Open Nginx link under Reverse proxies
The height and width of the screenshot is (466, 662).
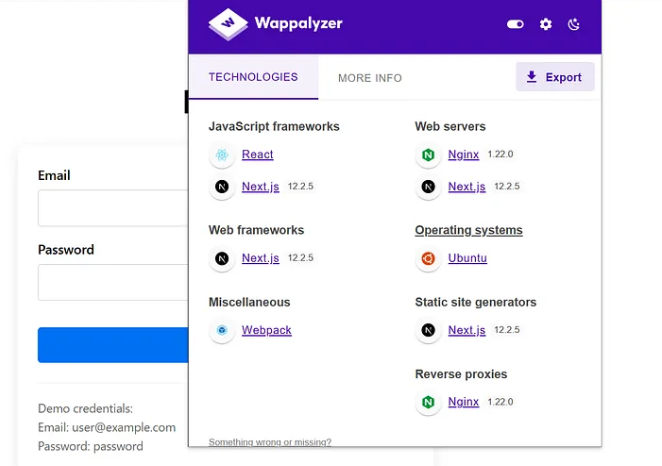click(x=463, y=401)
